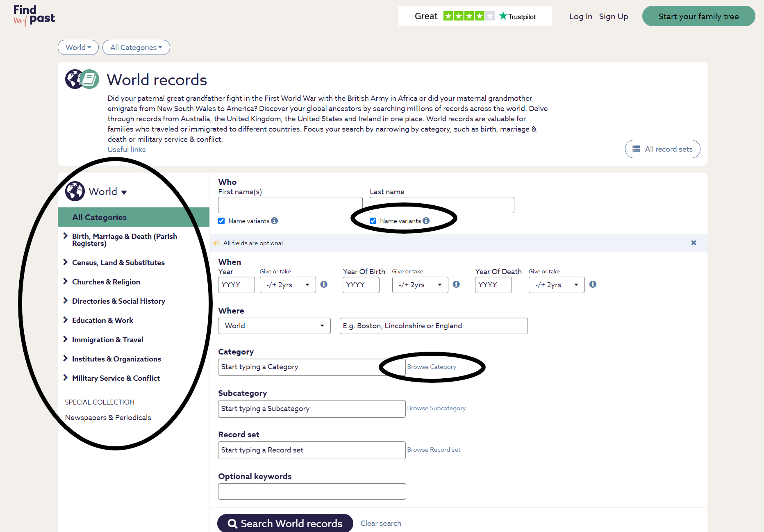
Task: Focus the Year Of Death input field
Action: pos(493,285)
